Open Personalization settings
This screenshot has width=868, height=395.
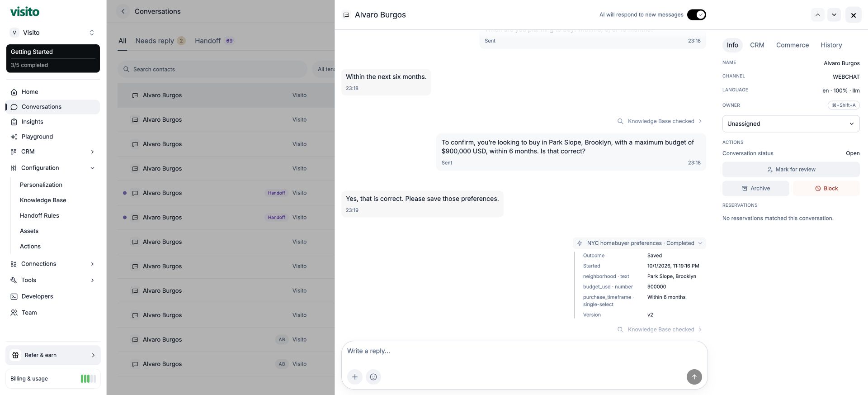(41, 185)
